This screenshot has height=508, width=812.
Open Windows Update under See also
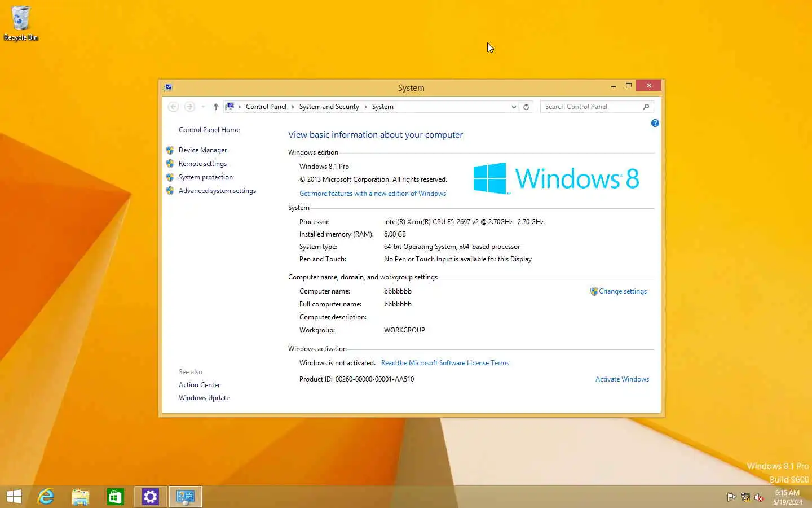(204, 398)
